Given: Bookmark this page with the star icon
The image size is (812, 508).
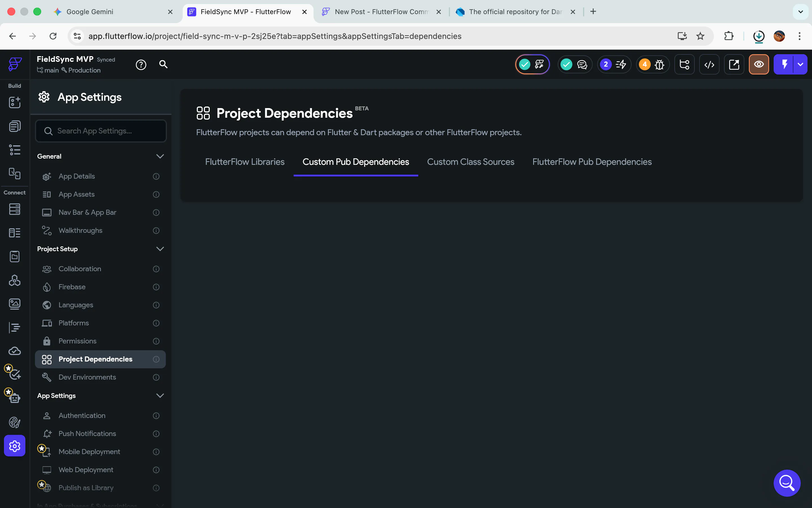Looking at the screenshot, I should pyautogui.click(x=700, y=36).
